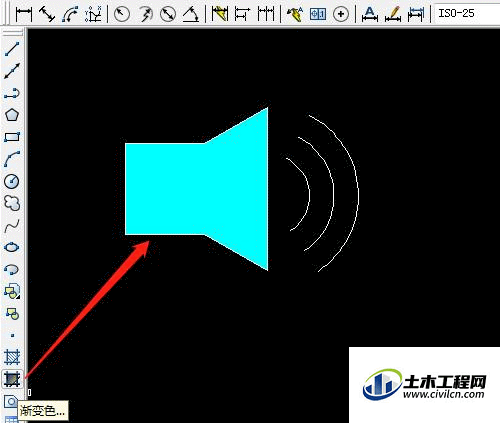Open the Tolerance tool
This screenshot has height=423, width=500.
[x=318, y=14]
